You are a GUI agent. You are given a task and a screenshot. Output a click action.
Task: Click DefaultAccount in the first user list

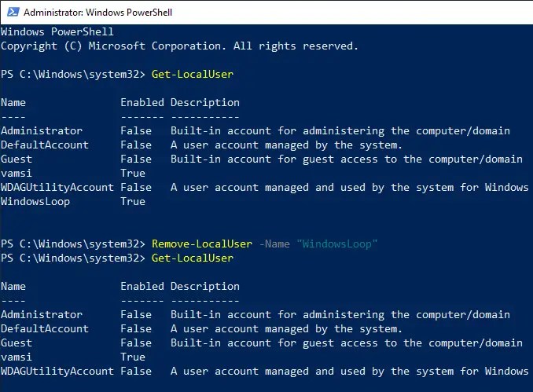(44, 145)
